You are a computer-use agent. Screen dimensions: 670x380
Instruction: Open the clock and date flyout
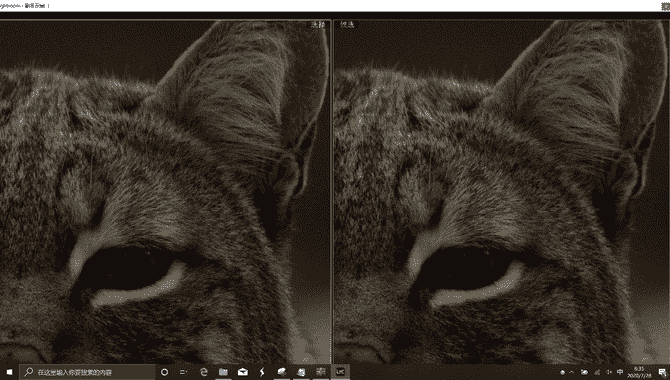[639, 372]
